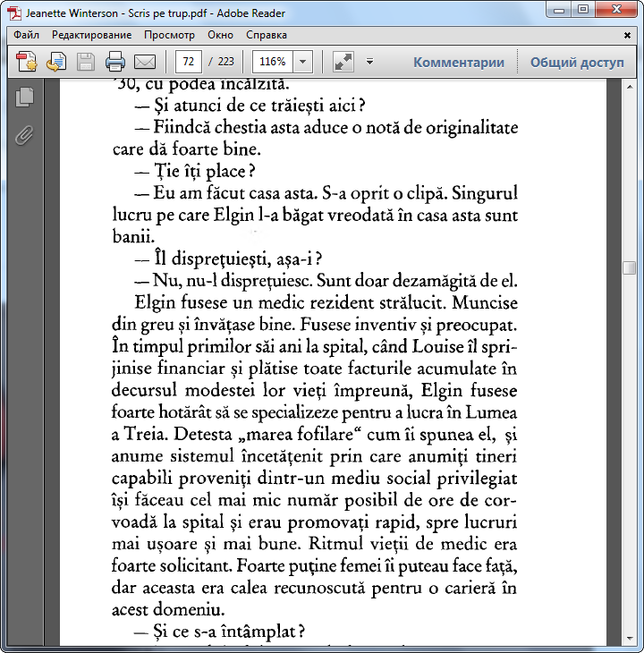The width and height of the screenshot is (644, 653).
Task: Open the Редактирование menu
Action: (x=91, y=35)
